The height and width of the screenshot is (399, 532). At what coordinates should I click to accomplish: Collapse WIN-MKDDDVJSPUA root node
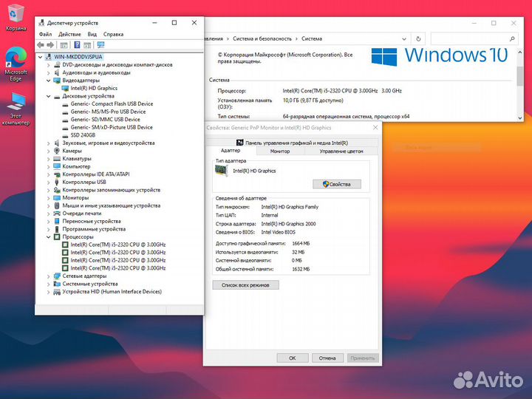(x=41, y=57)
